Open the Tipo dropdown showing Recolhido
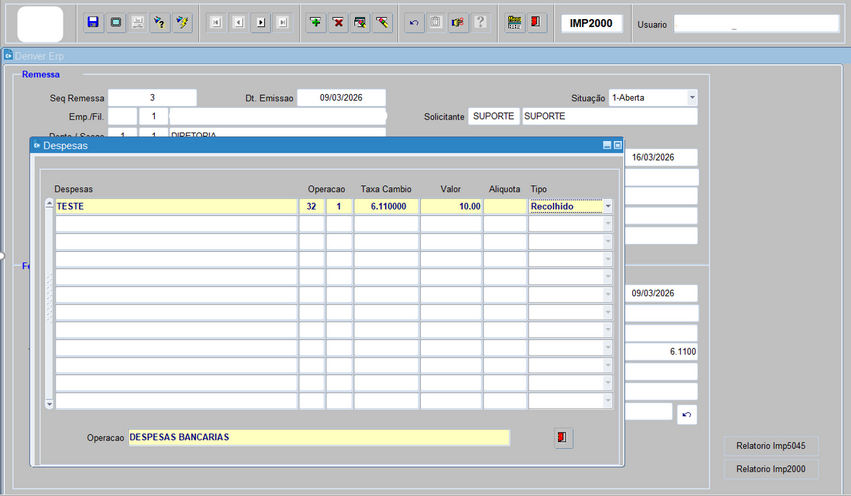Image resolution: width=851 pixels, height=496 pixels. pos(607,206)
